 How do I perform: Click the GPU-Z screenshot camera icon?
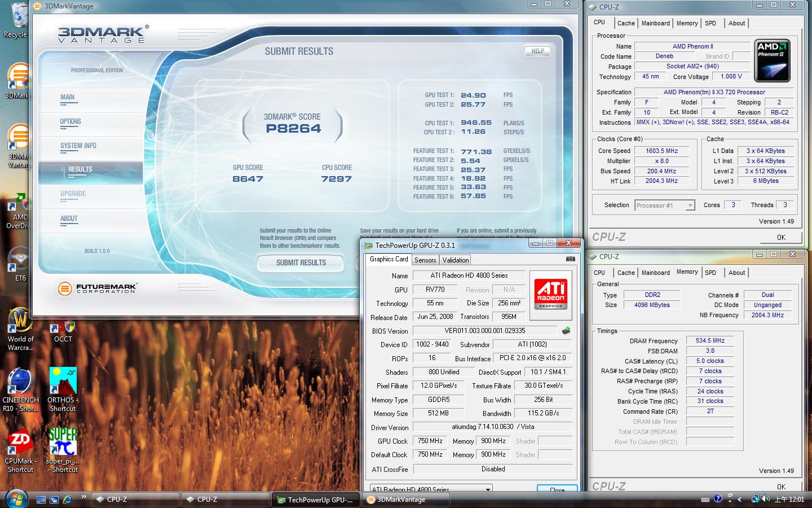point(570,259)
